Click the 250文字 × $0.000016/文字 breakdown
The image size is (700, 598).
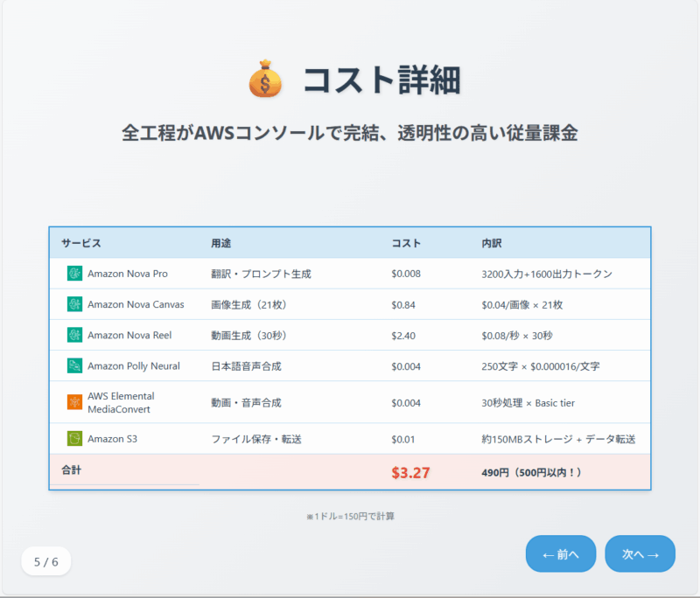coord(541,366)
